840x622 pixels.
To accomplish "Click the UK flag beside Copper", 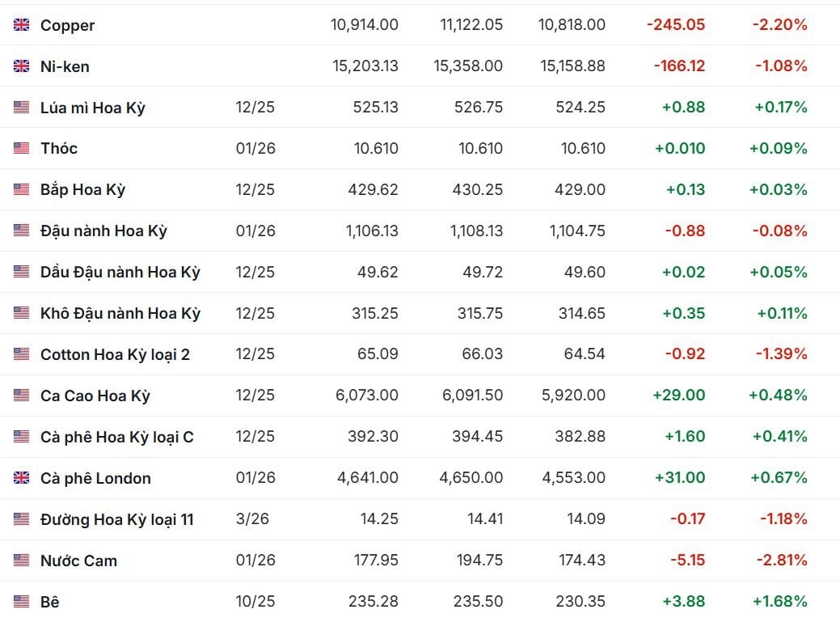I will tap(22, 25).
